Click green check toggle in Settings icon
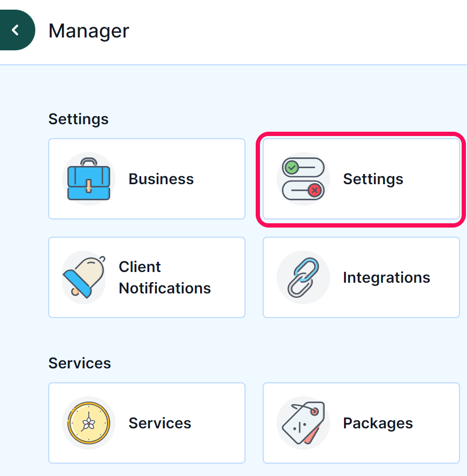The height and width of the screenshot is (476, 467). (x=303, y=167)
